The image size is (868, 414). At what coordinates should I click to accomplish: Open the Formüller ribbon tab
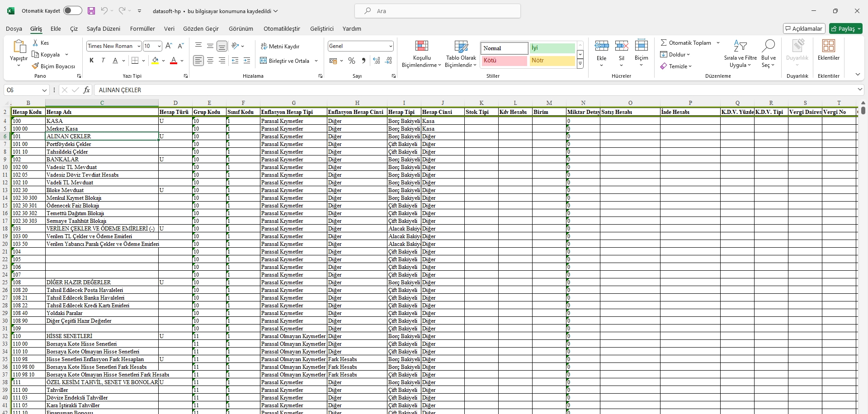pyautogui.click(x=142, y=29)
